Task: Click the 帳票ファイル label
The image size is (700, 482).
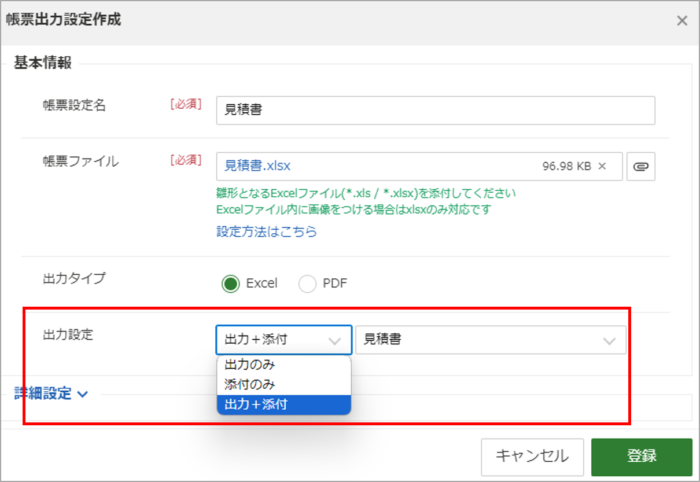Action: pos(81,161)
